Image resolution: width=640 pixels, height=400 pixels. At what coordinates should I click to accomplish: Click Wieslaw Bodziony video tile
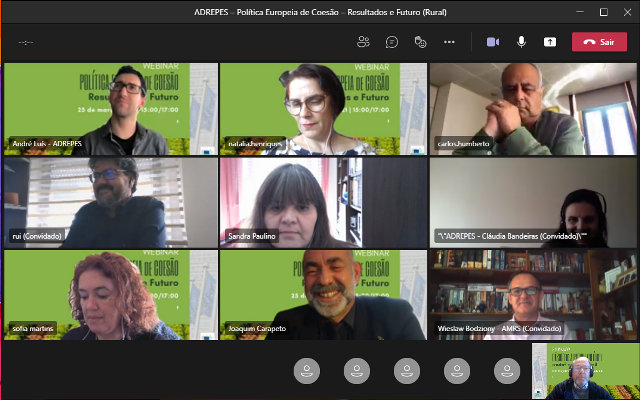(534, 294)
